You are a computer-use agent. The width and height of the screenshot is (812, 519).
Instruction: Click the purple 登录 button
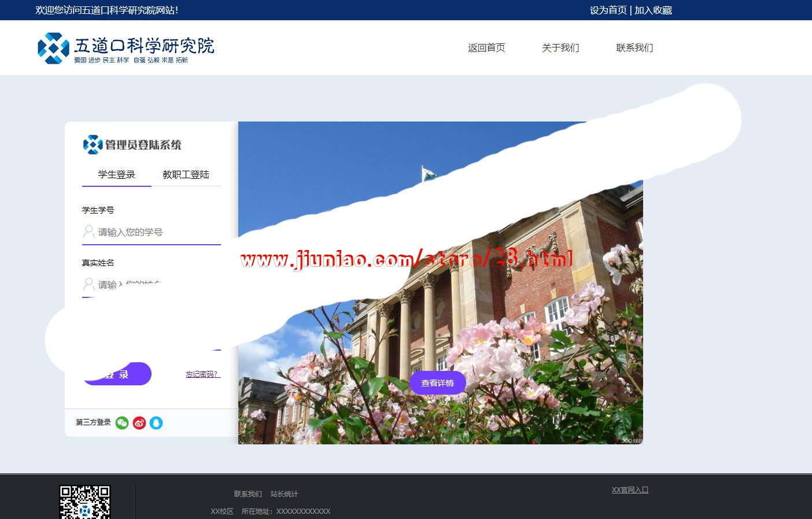pos(117,374)
